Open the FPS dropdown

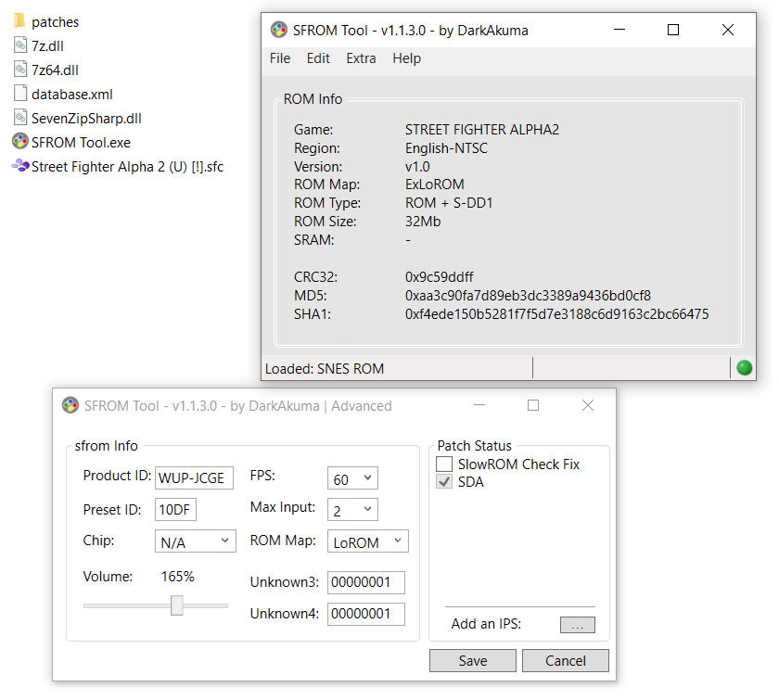(352, 477)
